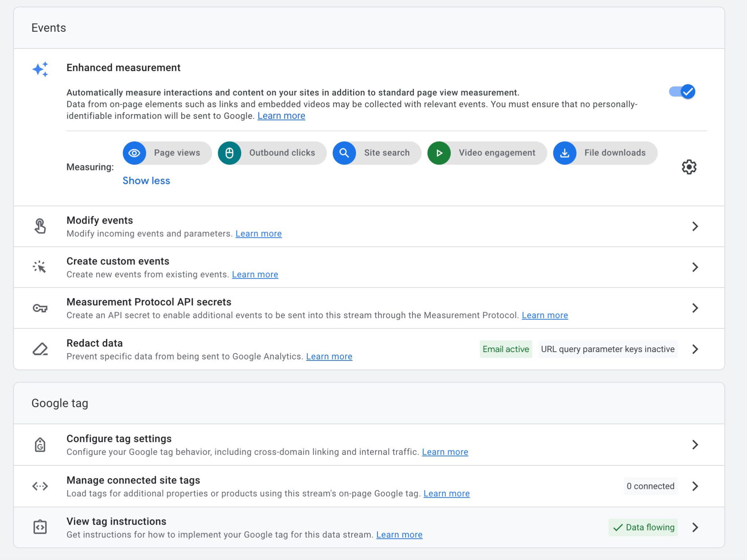The image size is (747, 560).
Task: Click the Outbound clicks mouse icon
Action: (229, 153)
